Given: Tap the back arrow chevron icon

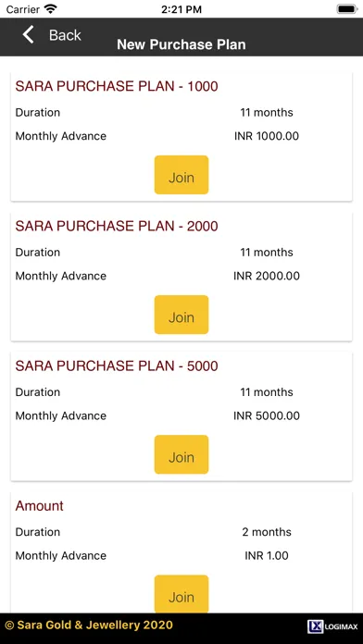Looking at the screenshot, I should tap(28, 34).
